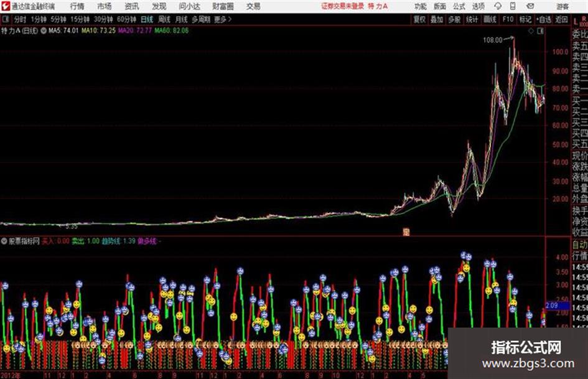
Task: Click the 游客 guest account label
Action: [x=562, y=6]
